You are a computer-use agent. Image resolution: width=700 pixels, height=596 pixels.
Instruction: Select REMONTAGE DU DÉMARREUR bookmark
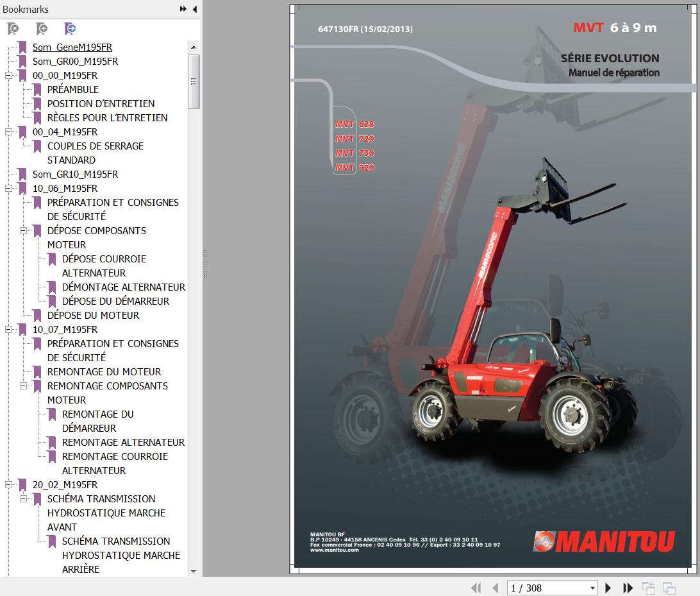(x=98, y=421)
